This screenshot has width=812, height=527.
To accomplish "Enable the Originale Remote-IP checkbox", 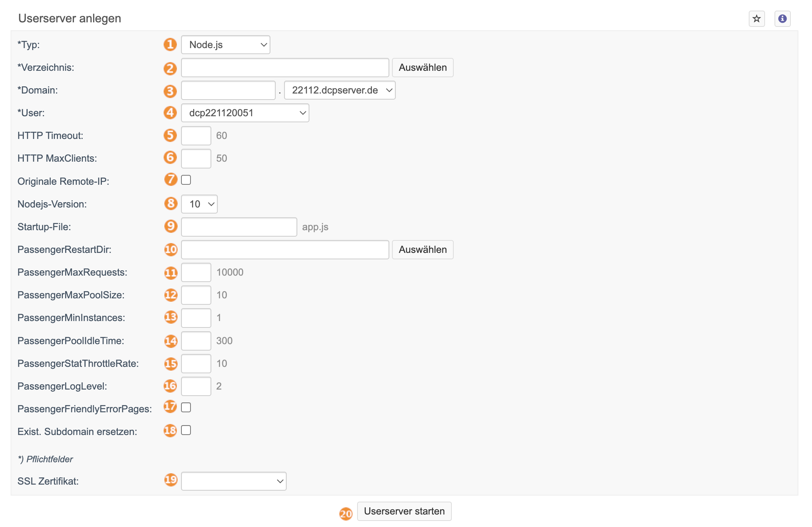I will (186, 180).
